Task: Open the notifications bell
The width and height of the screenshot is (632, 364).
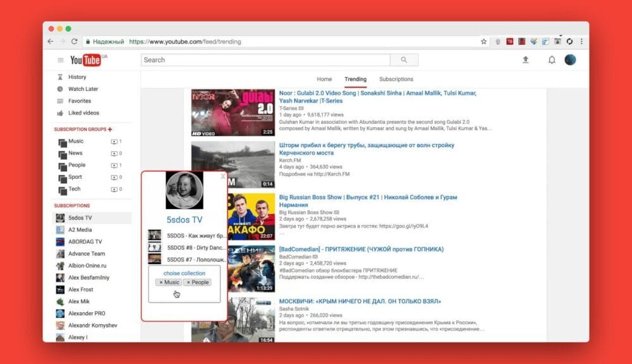Action: [x=552, y=60]
